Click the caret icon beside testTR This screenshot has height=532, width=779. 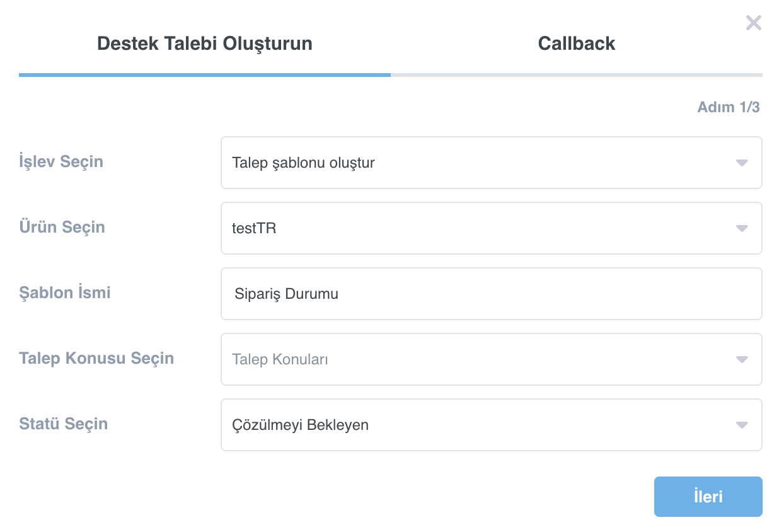click(x=742, y=228)
